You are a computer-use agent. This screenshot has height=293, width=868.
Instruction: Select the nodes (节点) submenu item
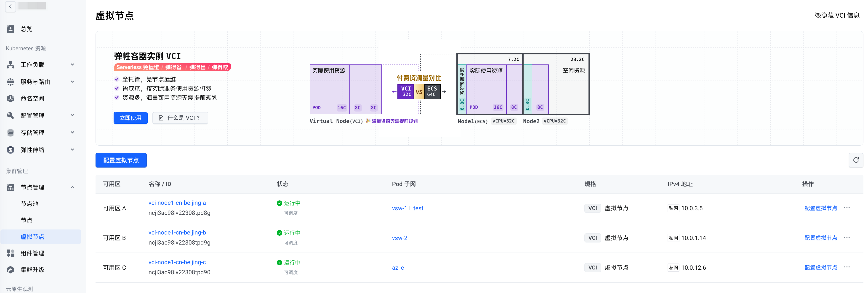[27, 220]
